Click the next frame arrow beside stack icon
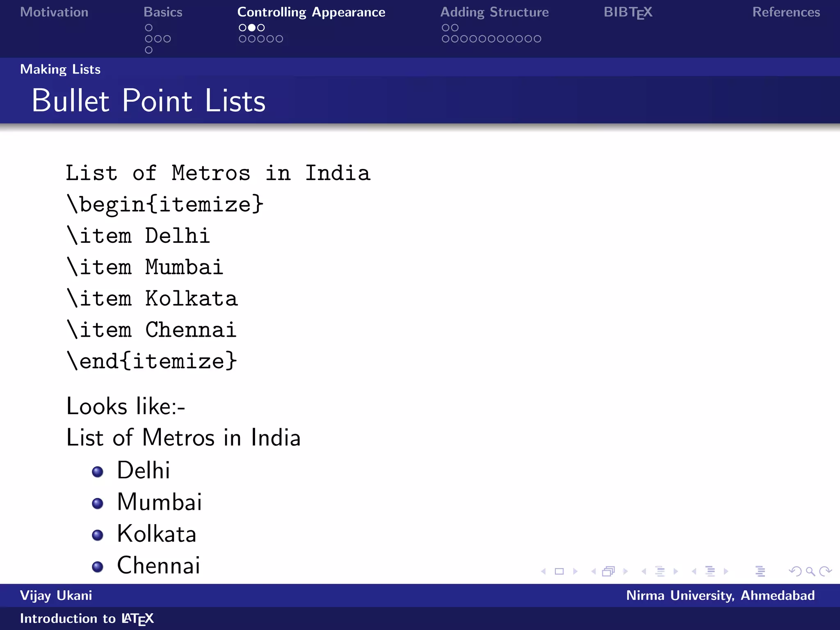Image resolution: width=840 pixels, height=630 pixels. tap(625, 571)
